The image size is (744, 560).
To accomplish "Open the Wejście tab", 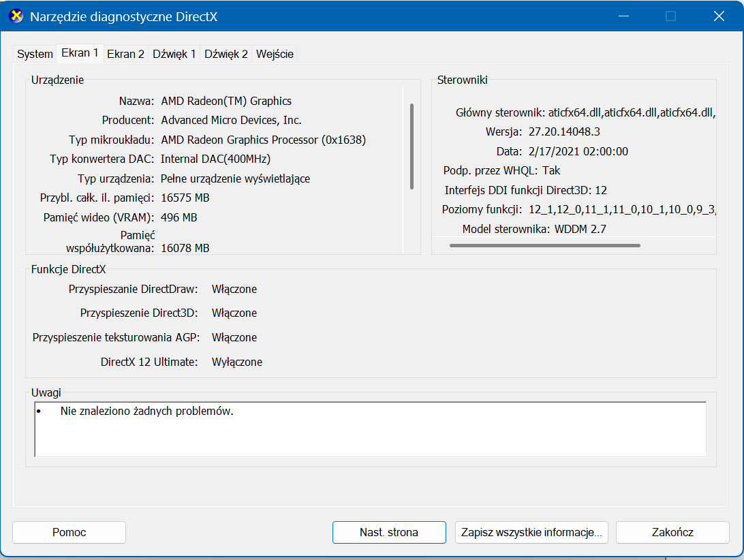I will 275,54.
